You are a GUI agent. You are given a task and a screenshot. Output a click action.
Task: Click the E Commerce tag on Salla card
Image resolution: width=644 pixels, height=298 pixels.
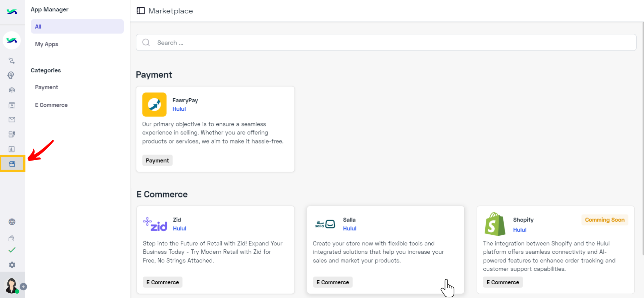pyautogui.click(x=333, y=282)
